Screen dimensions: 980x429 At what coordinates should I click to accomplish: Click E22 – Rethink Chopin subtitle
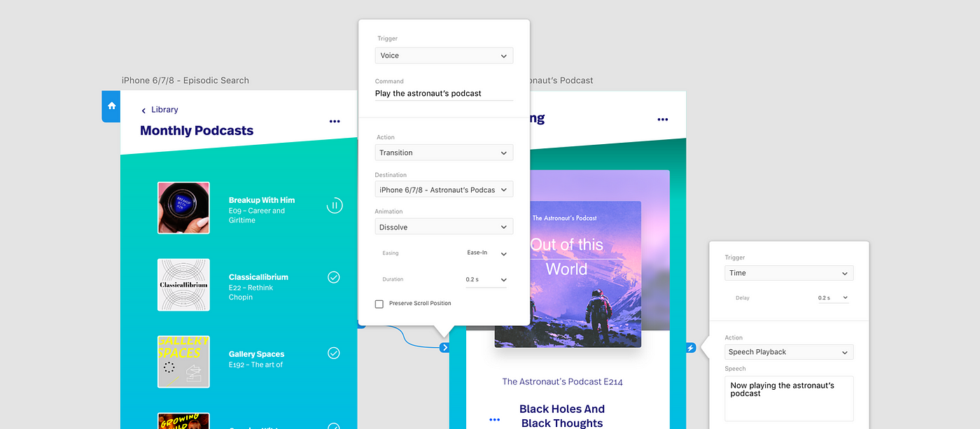tap(251, 293)
